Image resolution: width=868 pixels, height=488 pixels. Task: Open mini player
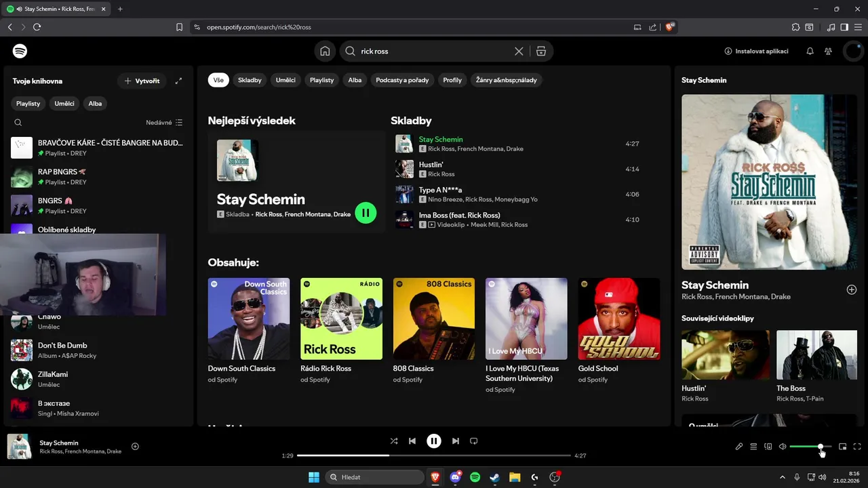click(x=843, y=447)
